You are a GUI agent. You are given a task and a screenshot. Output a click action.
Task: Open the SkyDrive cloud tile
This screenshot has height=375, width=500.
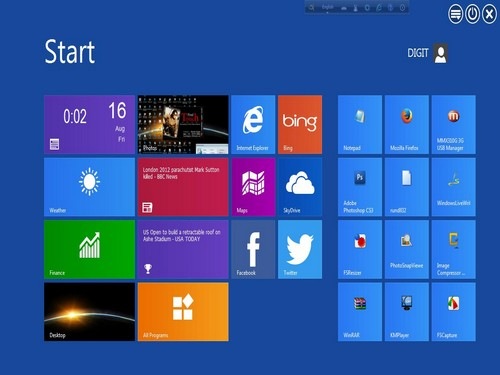300,187
